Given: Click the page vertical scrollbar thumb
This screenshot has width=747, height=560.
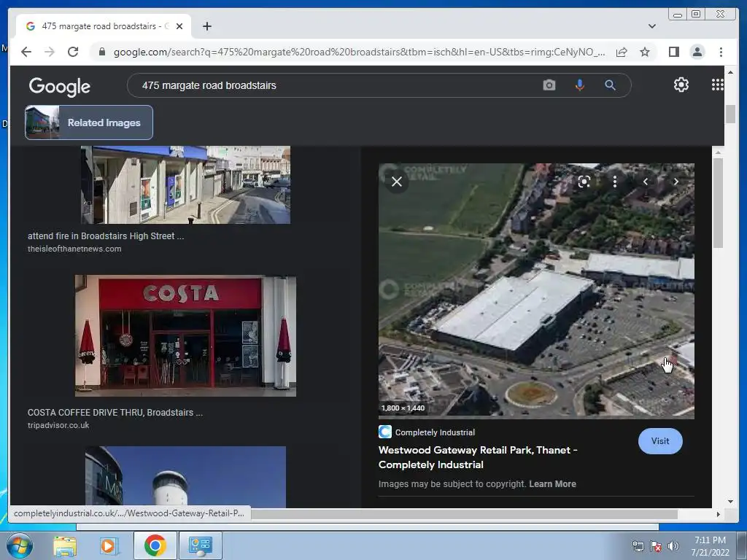Looking at the screenshot, I should pyautogui.click(x=730, y=114).
